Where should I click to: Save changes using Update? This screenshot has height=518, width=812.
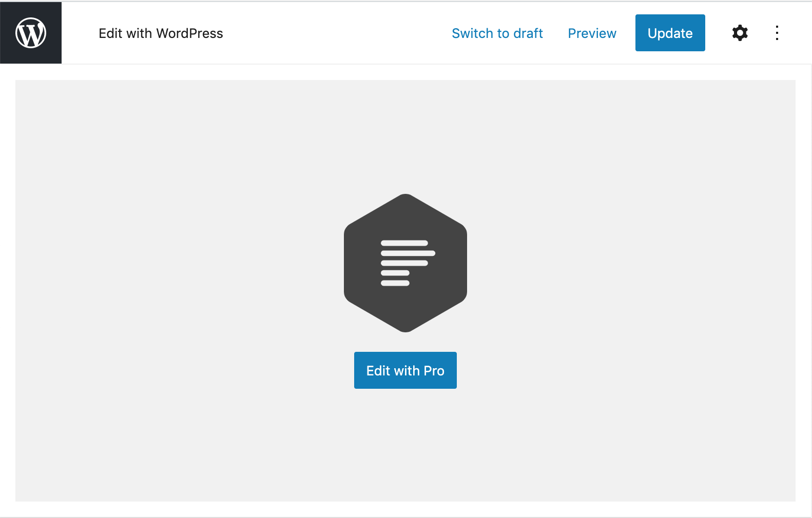(670, 33)
